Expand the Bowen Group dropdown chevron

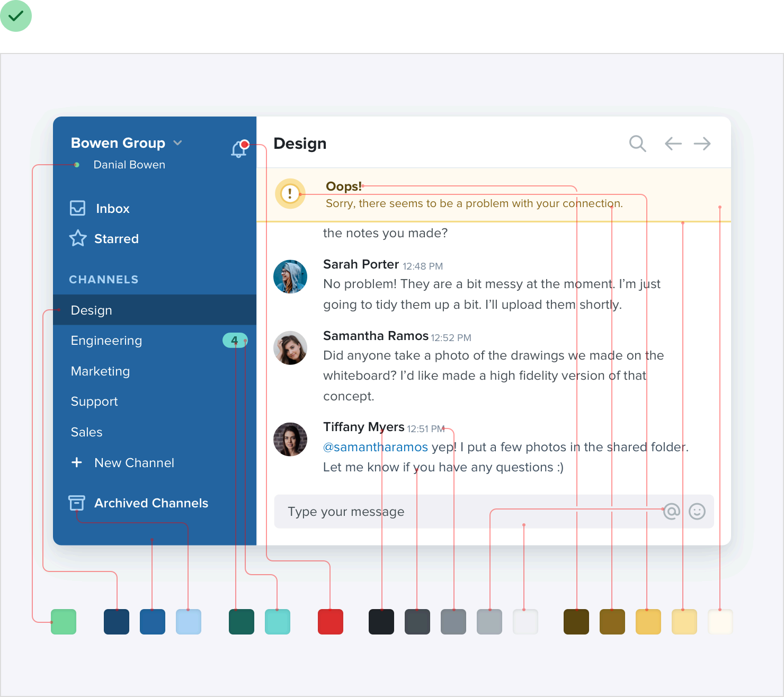click(x=178, y=143)
